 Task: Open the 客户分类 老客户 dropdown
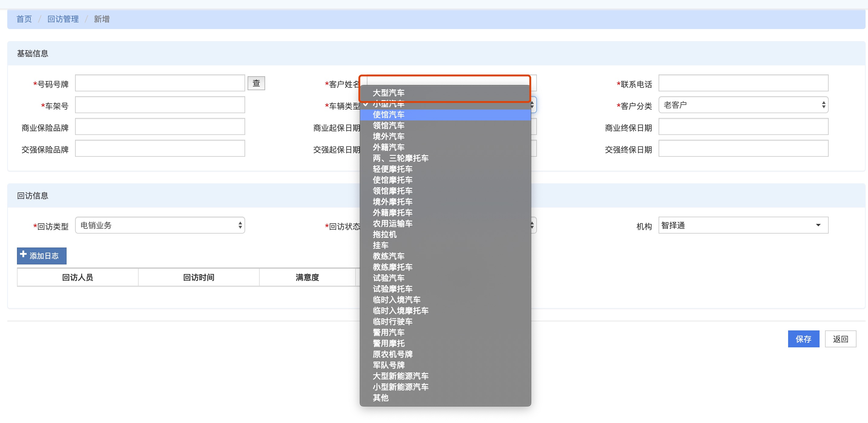tap(743, 105)
